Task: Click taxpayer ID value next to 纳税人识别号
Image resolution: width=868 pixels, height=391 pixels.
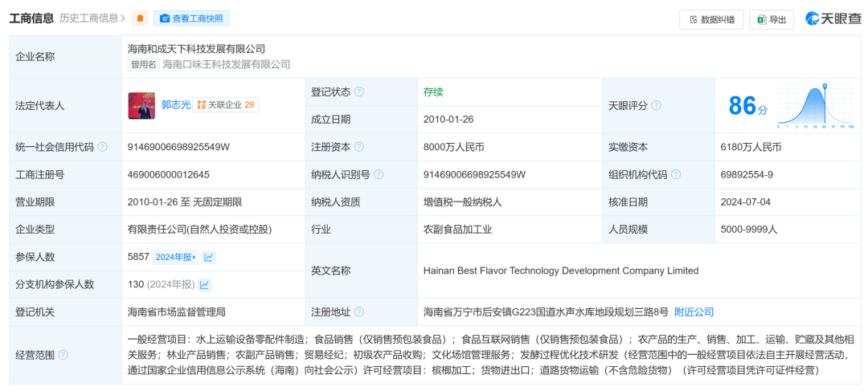Action: (474, 175)
